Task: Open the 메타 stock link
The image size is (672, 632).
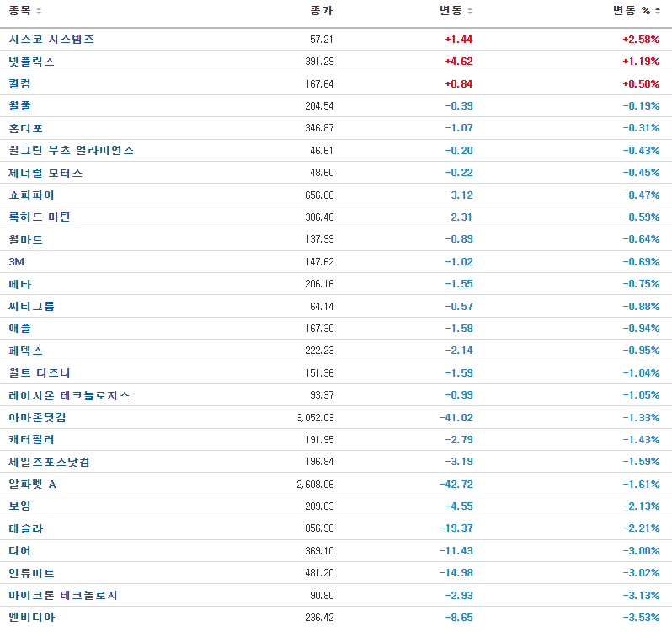Action: click(19, 284)
